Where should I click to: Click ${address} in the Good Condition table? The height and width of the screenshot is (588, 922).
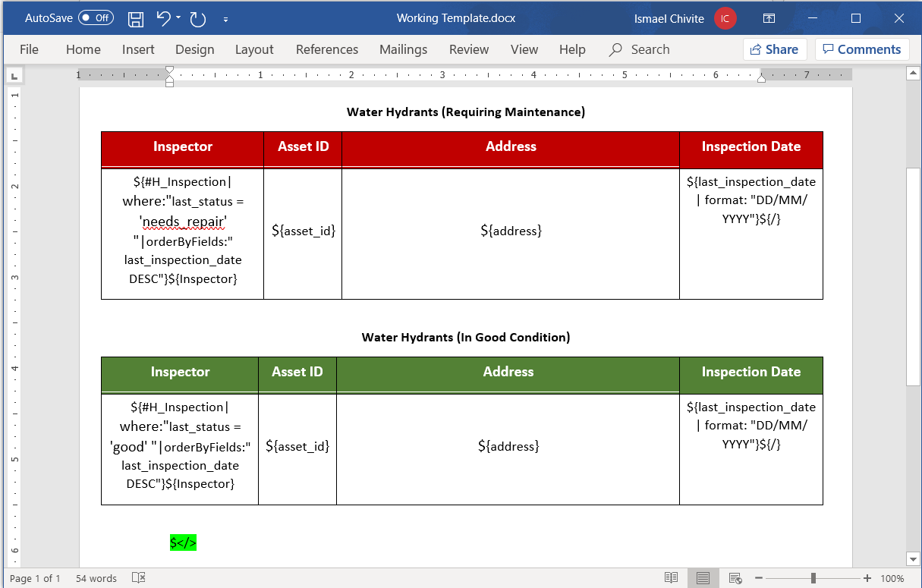[x=508, y=446]
